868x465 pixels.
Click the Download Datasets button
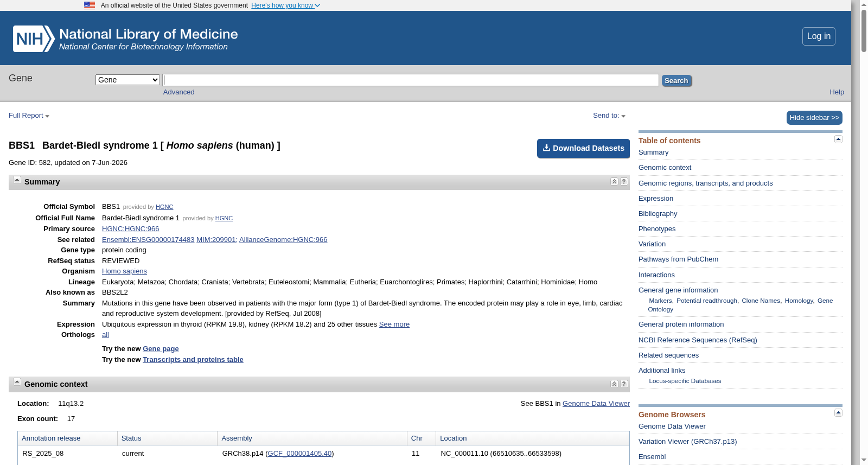click(x=583, y=149)
